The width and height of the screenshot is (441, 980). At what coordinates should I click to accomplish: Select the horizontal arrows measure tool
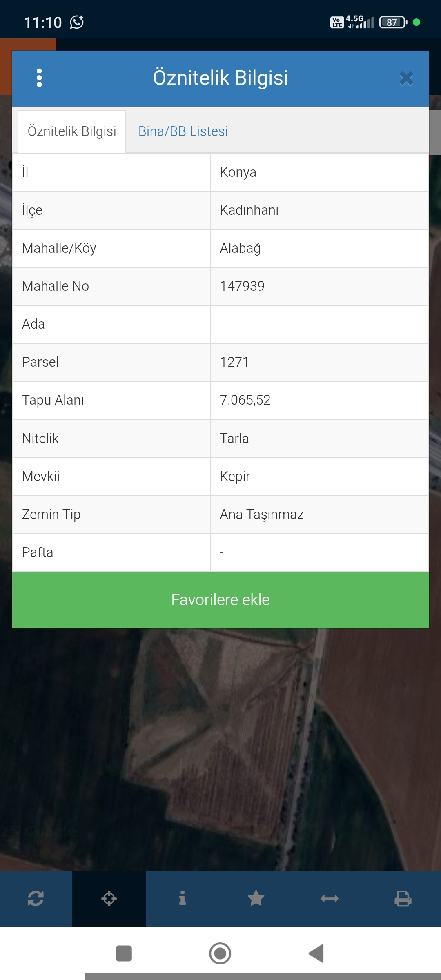click(330, 898)
